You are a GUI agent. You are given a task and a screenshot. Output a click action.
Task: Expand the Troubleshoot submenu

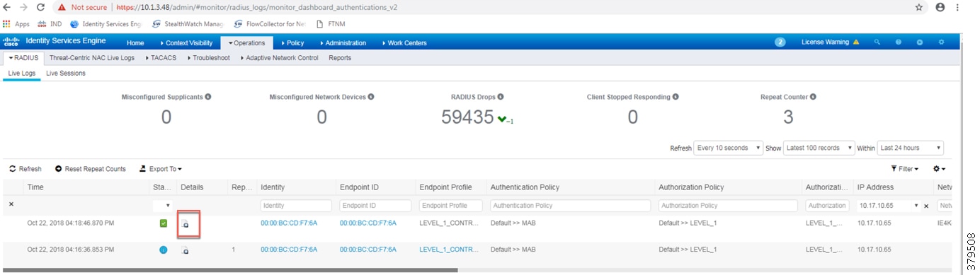(x=208, y=58)
